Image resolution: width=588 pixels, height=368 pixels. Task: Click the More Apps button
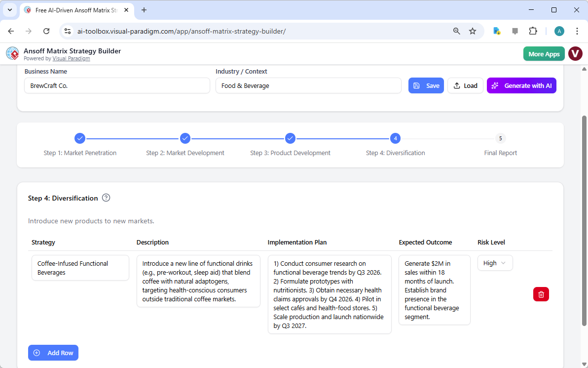coord(544,53)
